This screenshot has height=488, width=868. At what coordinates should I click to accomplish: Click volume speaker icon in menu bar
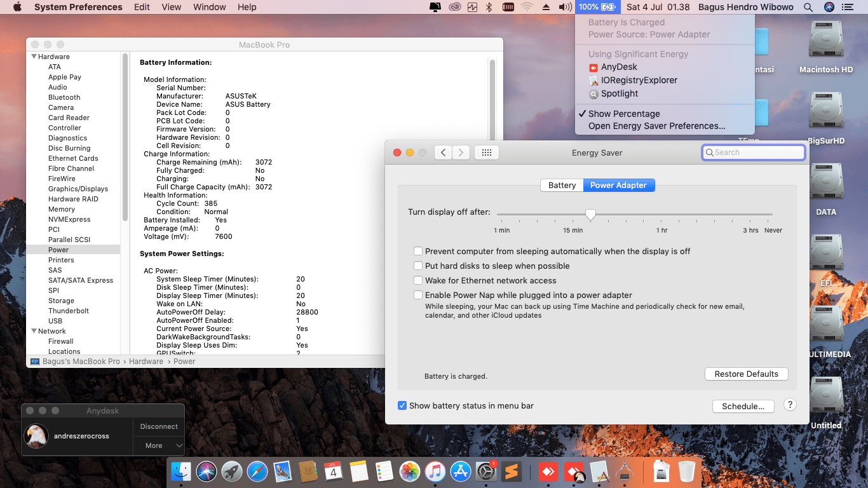565,7
